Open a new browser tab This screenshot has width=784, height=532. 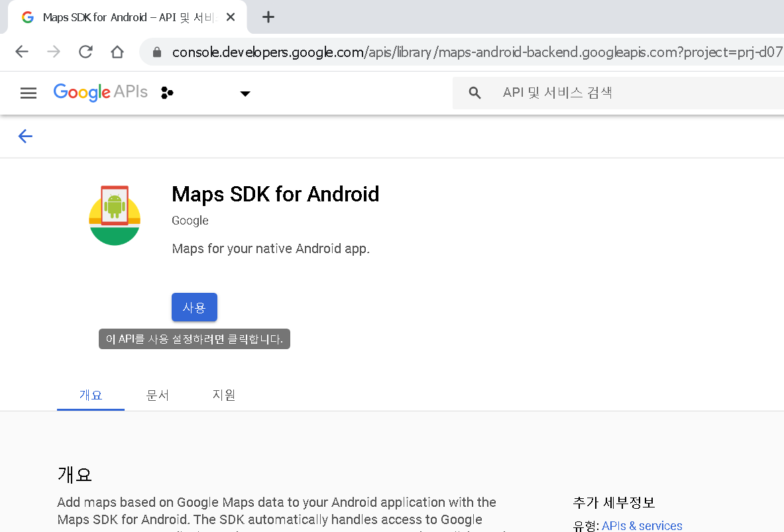pyautogui.click(x=268, y=17)
